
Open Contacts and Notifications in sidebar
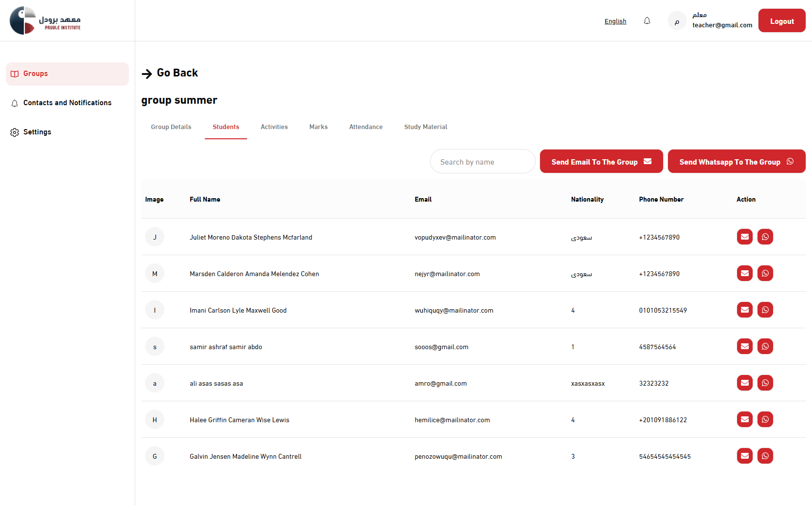pos(67,103)
